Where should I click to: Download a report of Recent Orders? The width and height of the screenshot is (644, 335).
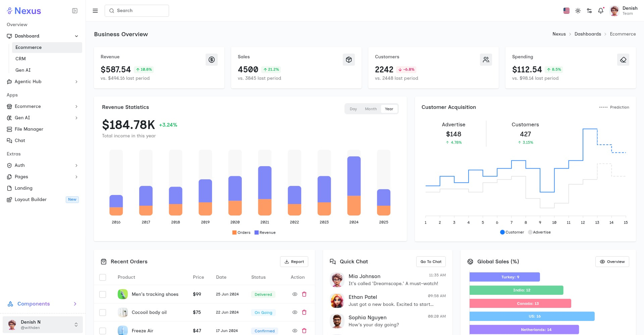coord(294,262)
